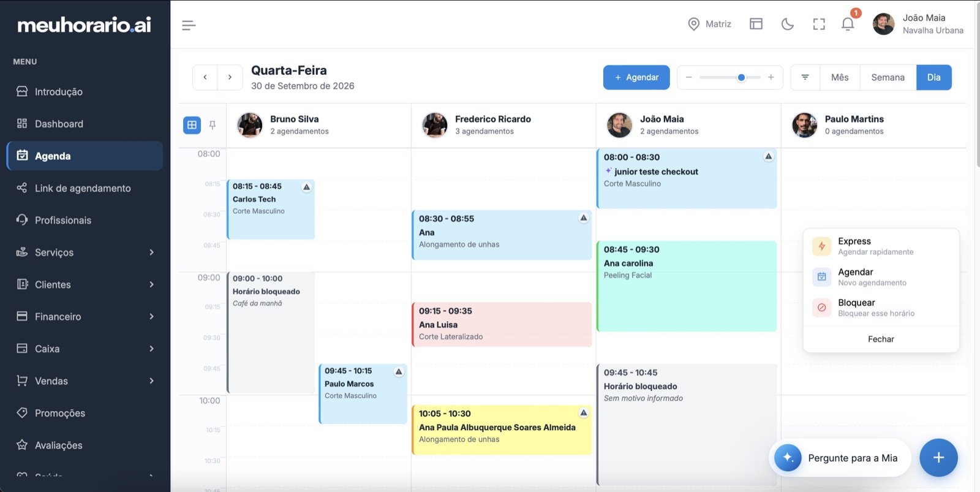Choose Agendar Novo agendamento option
Image resolution: width=980 pixels, height=492 pixels.
coord(881,277)
